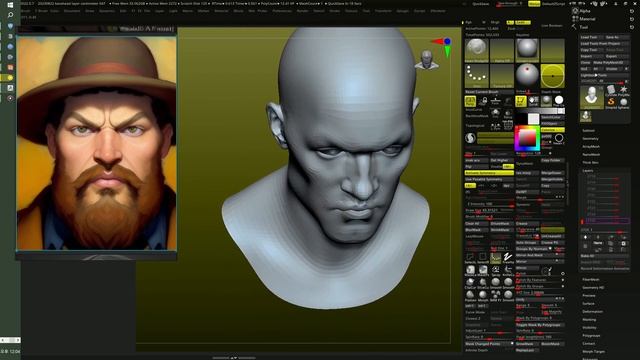
Task: Click the bearded man reference image
Action: click(96, 143)
